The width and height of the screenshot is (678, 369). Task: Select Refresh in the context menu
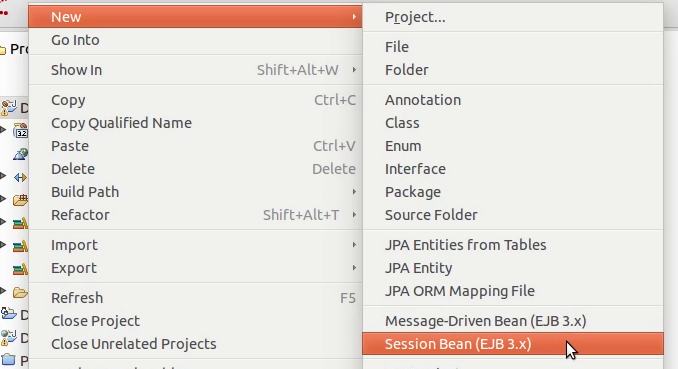coord(195,298)
